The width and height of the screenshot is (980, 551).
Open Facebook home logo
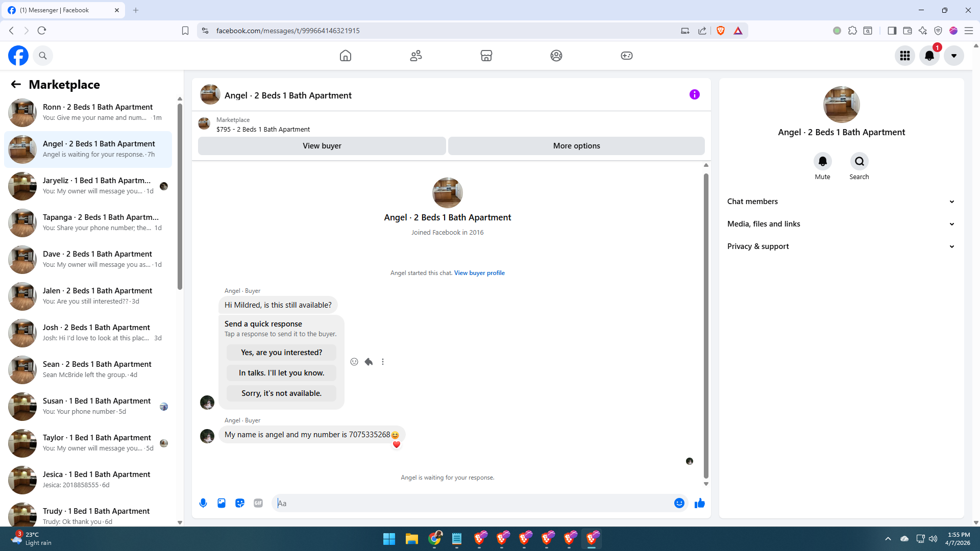click(18, 56)
